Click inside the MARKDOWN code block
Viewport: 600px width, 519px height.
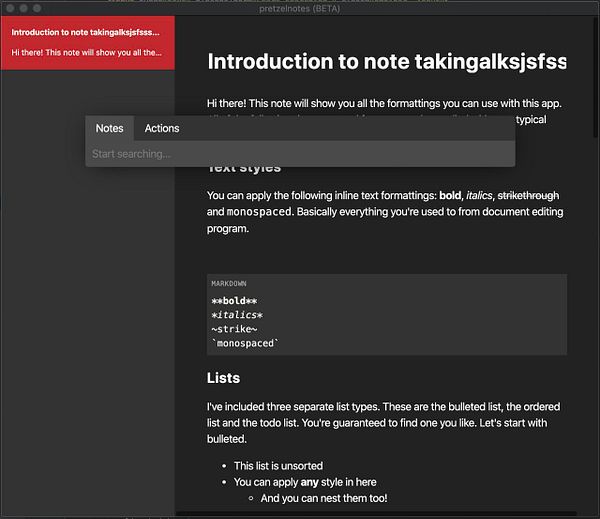(387, 315)
